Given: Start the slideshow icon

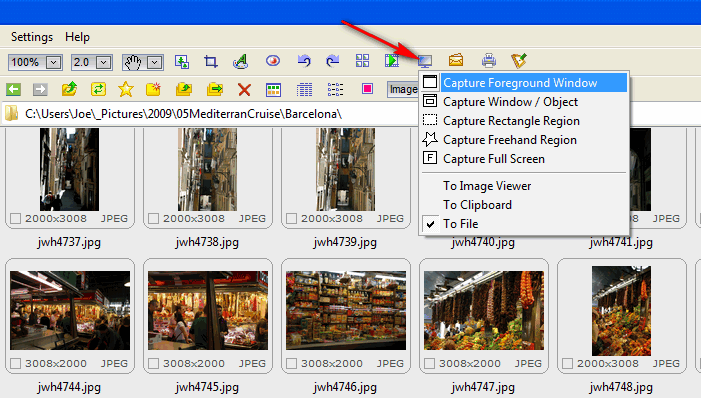Looking at the screenshot, I should [392, 60].
